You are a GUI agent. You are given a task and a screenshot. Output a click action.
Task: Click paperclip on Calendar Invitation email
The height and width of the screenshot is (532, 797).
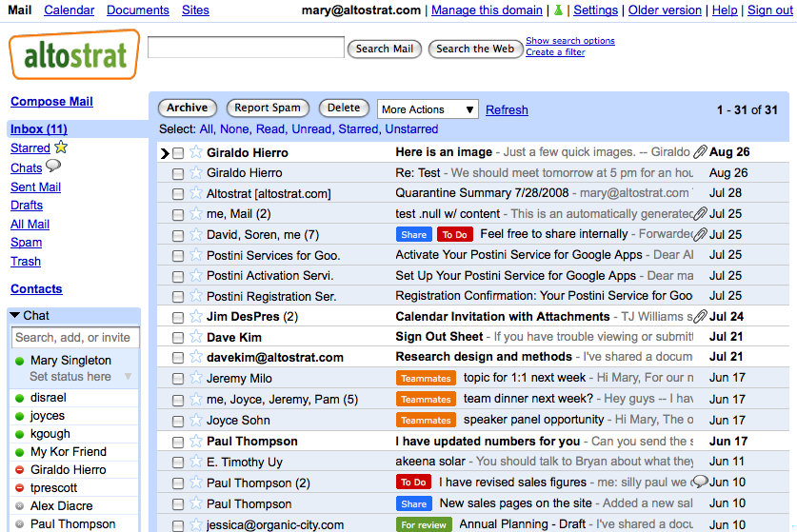pyautogui.click(x=700, y=316)
